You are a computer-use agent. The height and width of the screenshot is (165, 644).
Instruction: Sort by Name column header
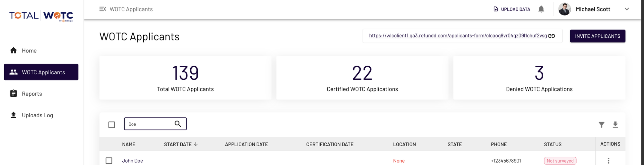pyautogui.click(x=128, y=144)
